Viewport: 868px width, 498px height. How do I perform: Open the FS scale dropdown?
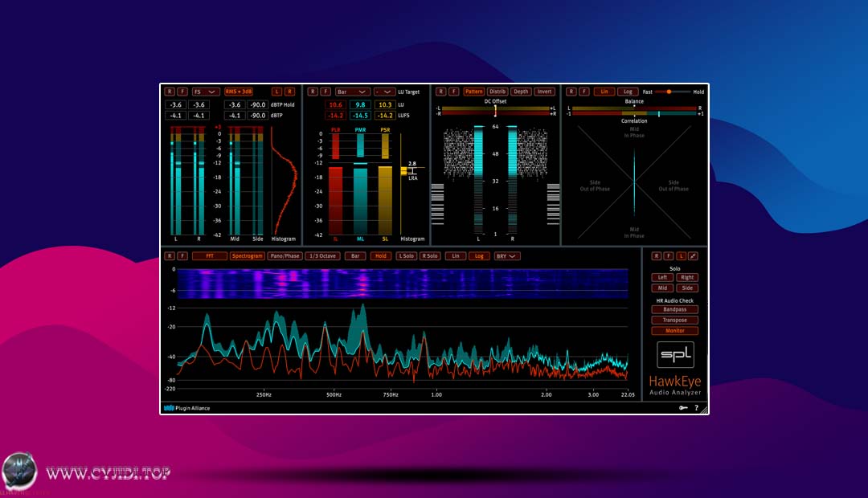(x=205, y=92)
